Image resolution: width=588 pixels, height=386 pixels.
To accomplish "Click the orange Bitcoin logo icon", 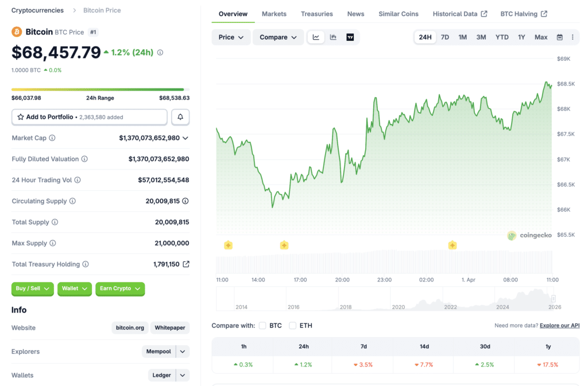I will pyautogui.click(x=17, y=32).
